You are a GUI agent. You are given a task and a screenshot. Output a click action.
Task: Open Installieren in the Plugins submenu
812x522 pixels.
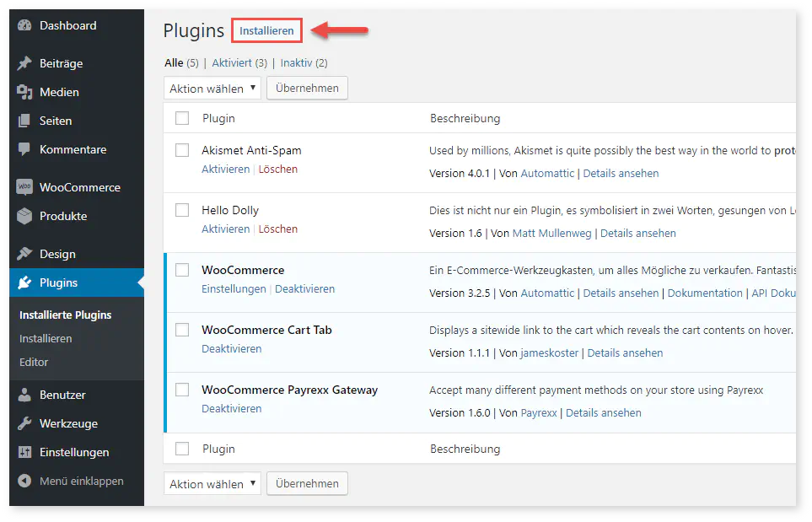46,338
